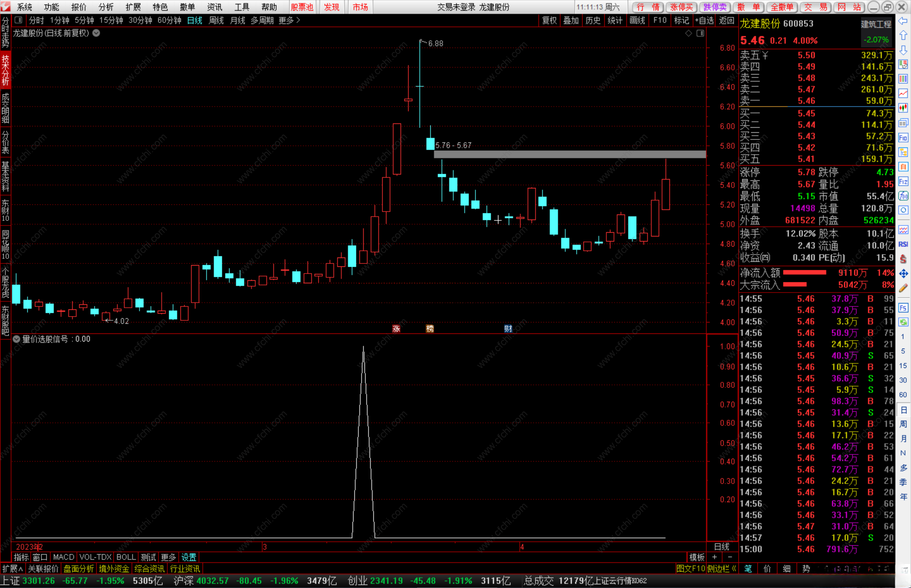Switch to the 周线 weekly period tab
911x588 pixels.
tap(216, 20)
